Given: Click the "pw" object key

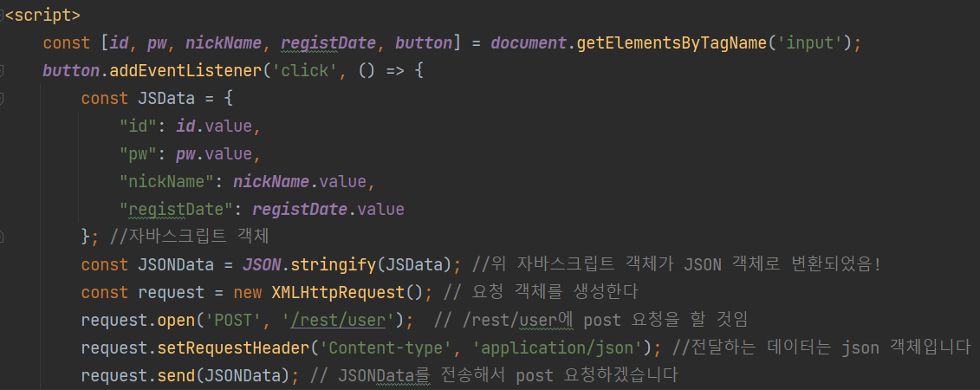Looking at the screenshot, I should (138, 153).
